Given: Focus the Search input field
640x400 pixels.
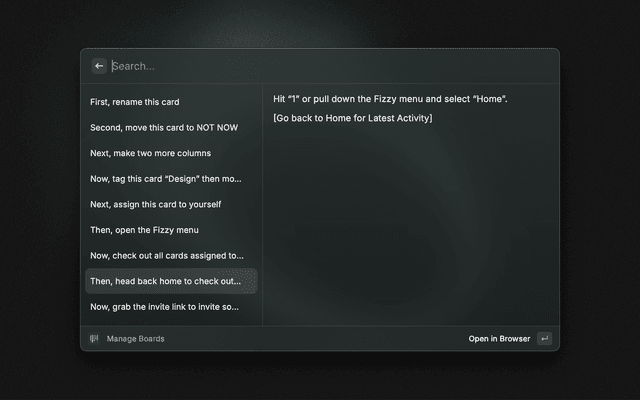Looking at the screenshot, I should pos(300,66).
